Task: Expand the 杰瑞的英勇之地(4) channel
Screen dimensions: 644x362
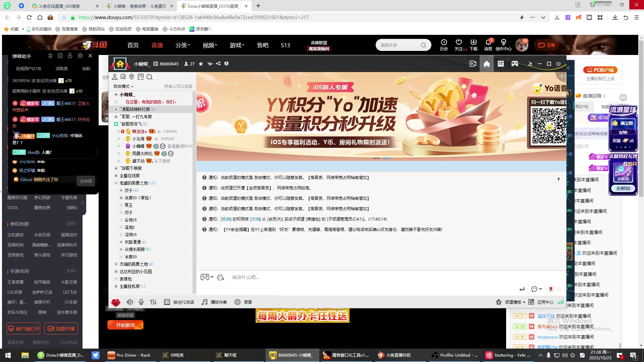Action: (x=116, y=264)
